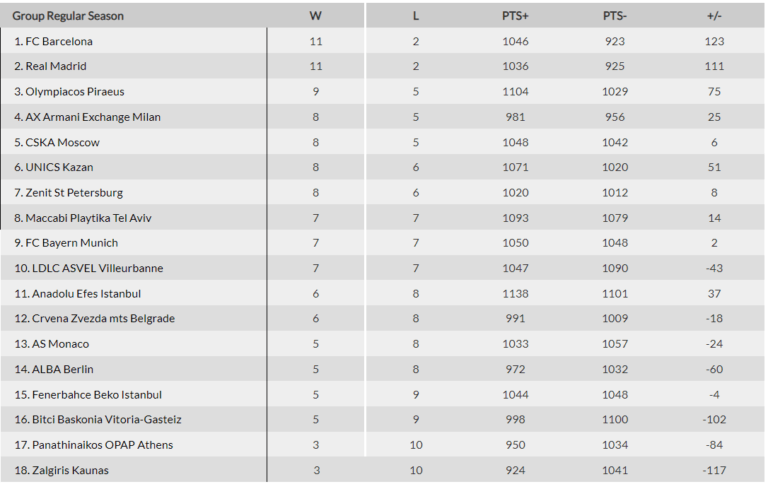
Task: Click the PTS+ column header
Action: (516, 16)
